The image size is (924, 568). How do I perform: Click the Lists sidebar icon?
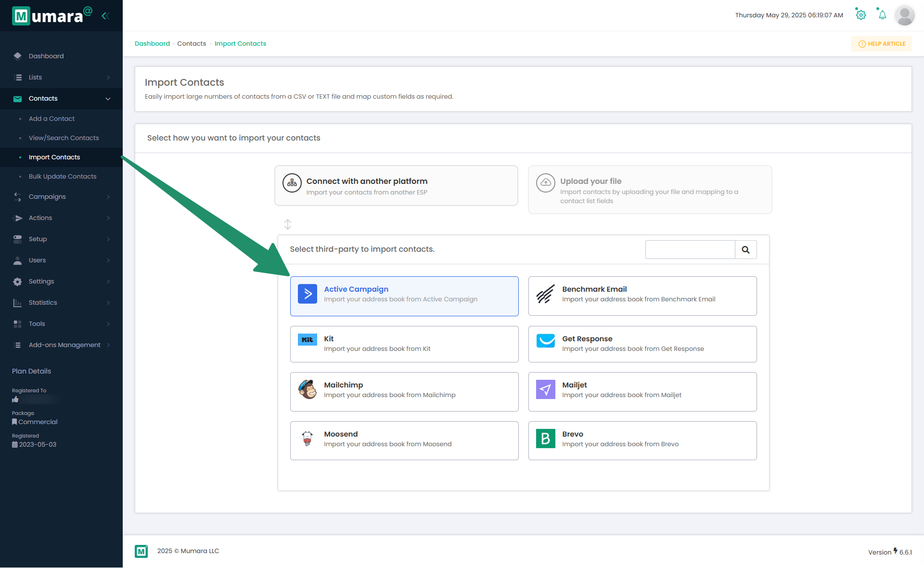(18, 77)
